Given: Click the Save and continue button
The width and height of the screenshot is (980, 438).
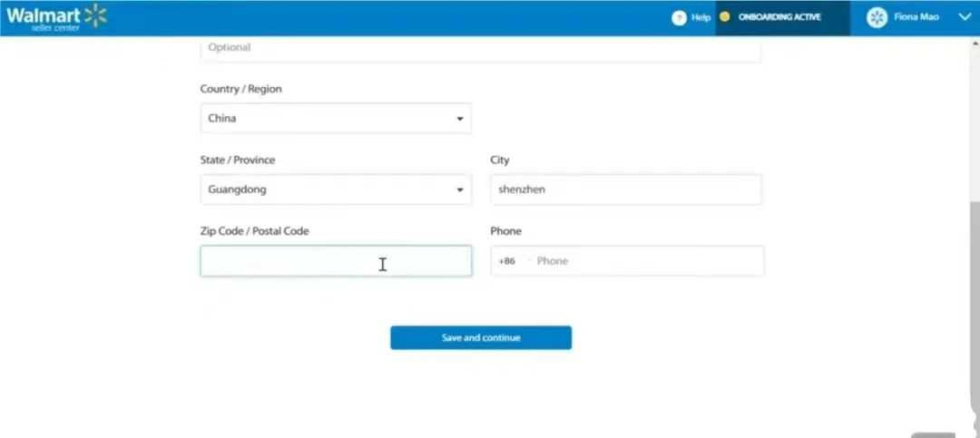Looking at the screenshot, I should click(x=481, y=337).
